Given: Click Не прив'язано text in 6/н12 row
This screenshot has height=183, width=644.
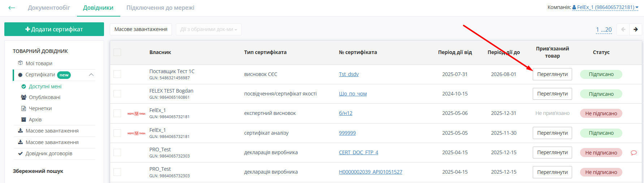Looking at the screenshot, I should click(x=552, y=113).
